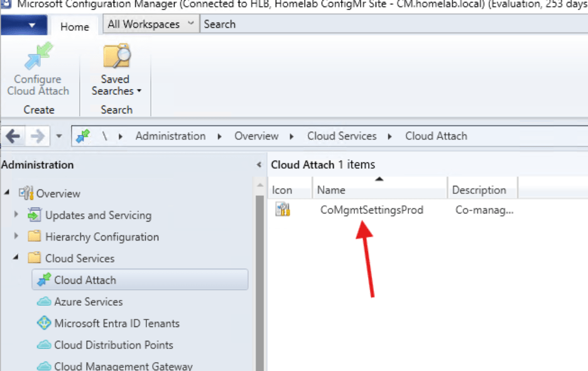This screenshot has width=588, height=371.
Task: Click the CoMgmtSettingsProd item icon
Action: 283,209
